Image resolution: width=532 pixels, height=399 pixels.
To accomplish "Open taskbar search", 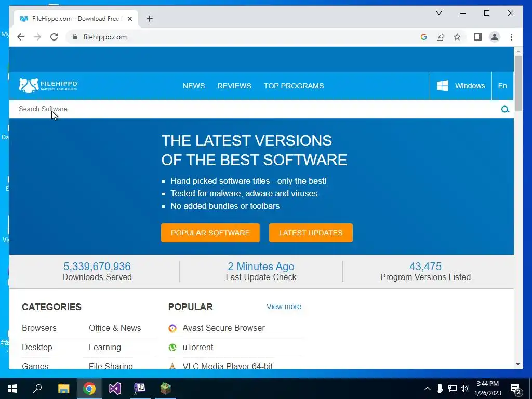I will [x=37, y=389].
